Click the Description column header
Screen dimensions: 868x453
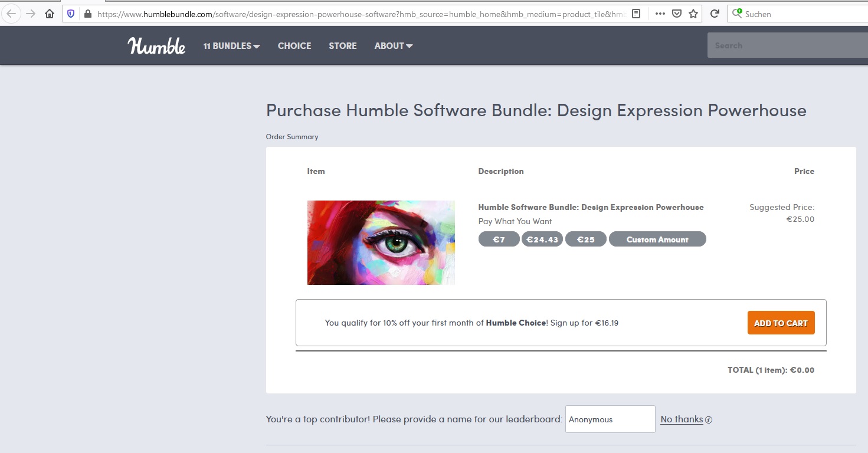(x=501, y=171)
